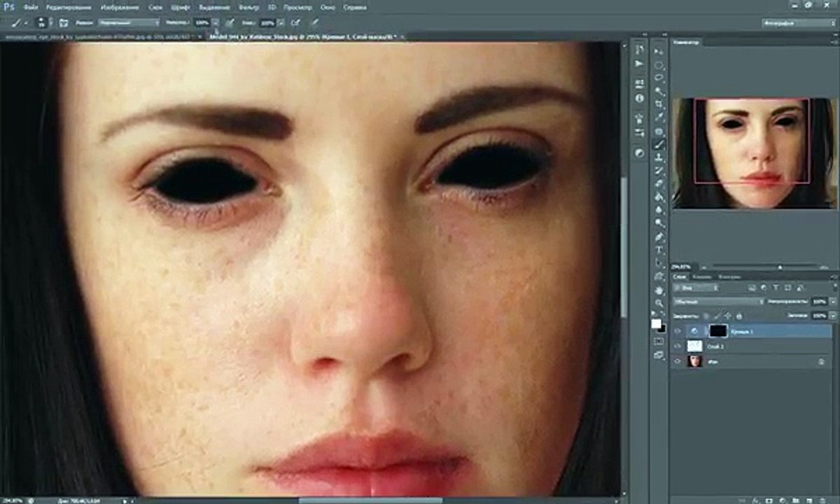
Task: Select the Path Selection tool
Action: (x=659, y=264)
